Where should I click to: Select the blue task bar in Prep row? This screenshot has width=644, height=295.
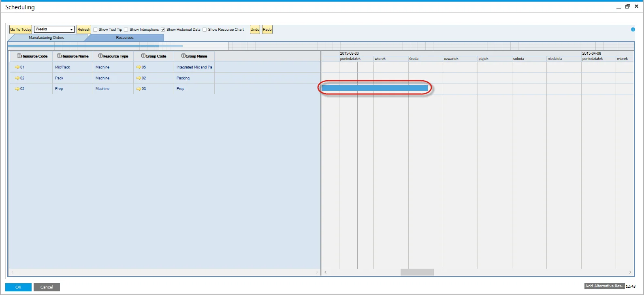[374, 88]
